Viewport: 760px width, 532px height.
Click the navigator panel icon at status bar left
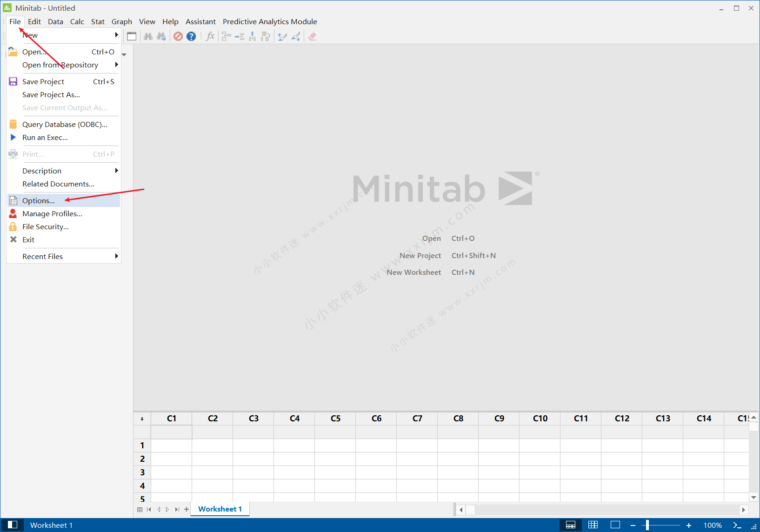13,525
